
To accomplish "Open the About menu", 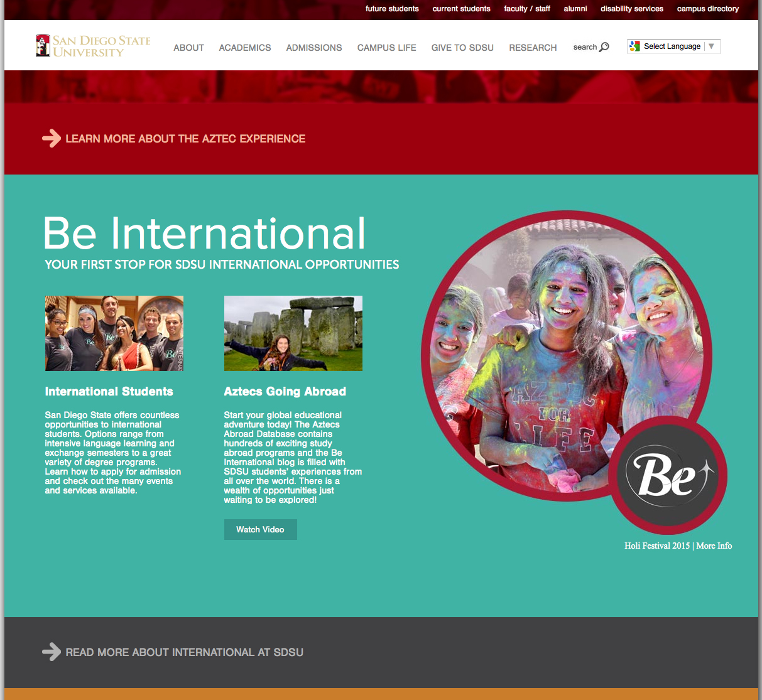I will [x=188, y=48].
